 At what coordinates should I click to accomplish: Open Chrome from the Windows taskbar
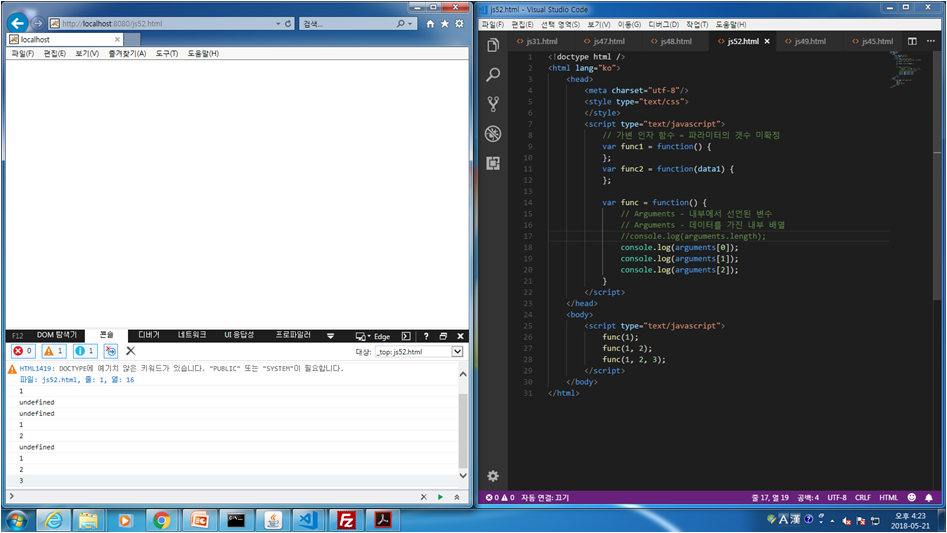[161, 520]
